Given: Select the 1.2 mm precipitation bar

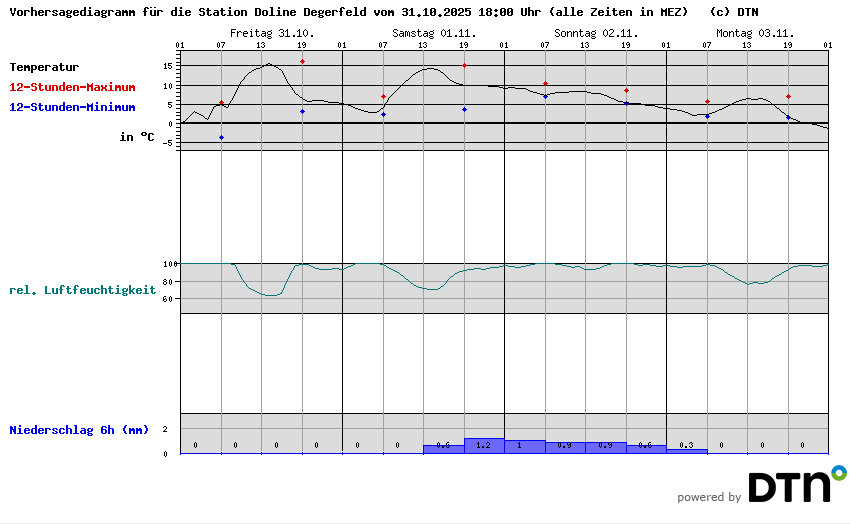Looking at the screenshot, I should [484, 445].
